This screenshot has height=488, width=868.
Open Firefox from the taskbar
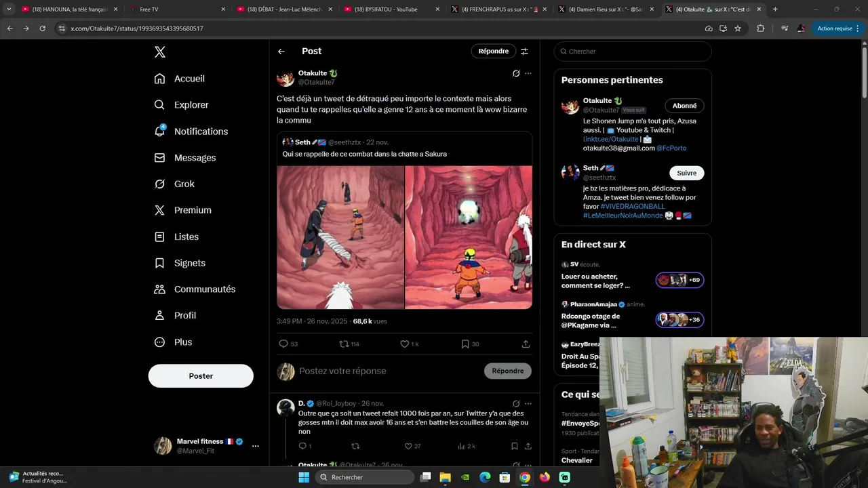(x=545, y=477)
